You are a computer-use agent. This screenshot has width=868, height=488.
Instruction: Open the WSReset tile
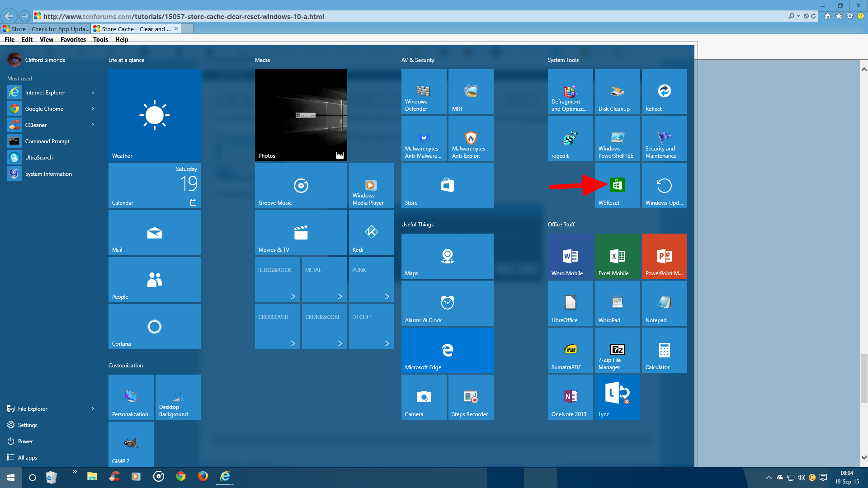(x=617, y=186)
